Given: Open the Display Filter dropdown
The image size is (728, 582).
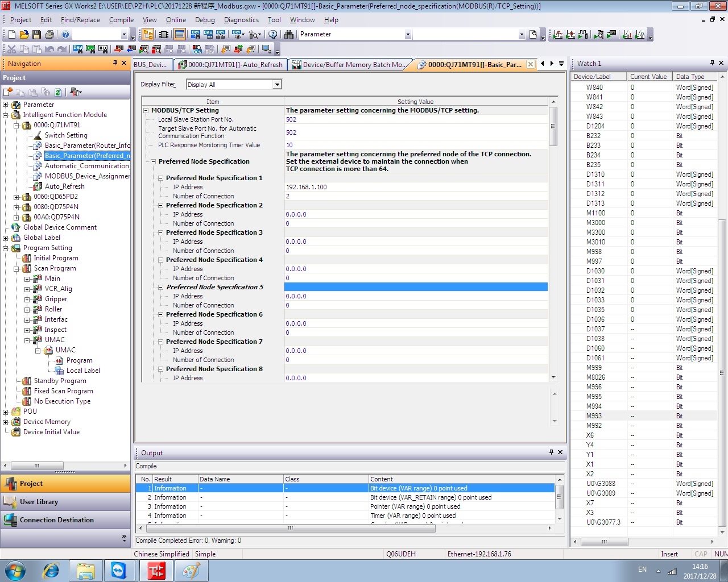Looking at the screenshot, I should 277,85.
